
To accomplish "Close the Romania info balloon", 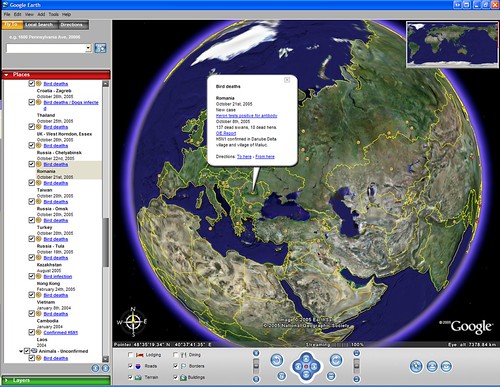I will (287, 80).
